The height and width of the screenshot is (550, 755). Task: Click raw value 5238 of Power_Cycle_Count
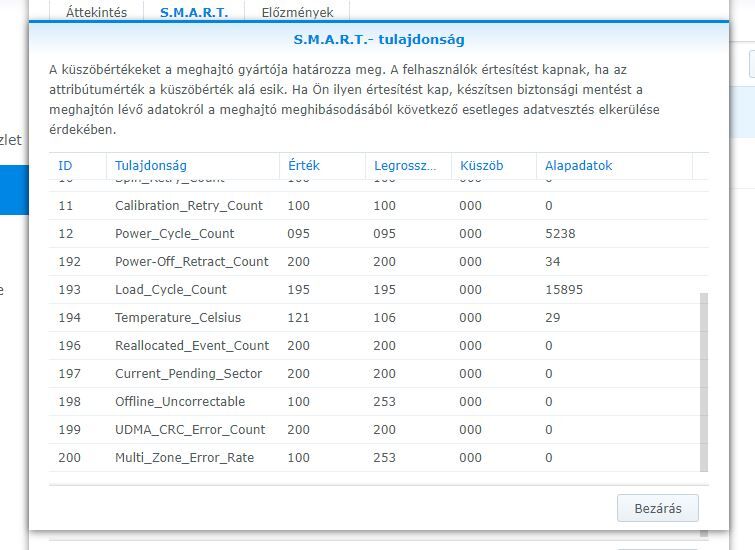point(560,234)
